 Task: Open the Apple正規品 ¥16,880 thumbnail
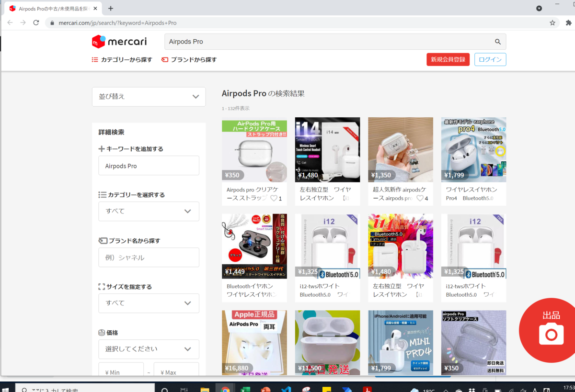(x=254, y=342)
